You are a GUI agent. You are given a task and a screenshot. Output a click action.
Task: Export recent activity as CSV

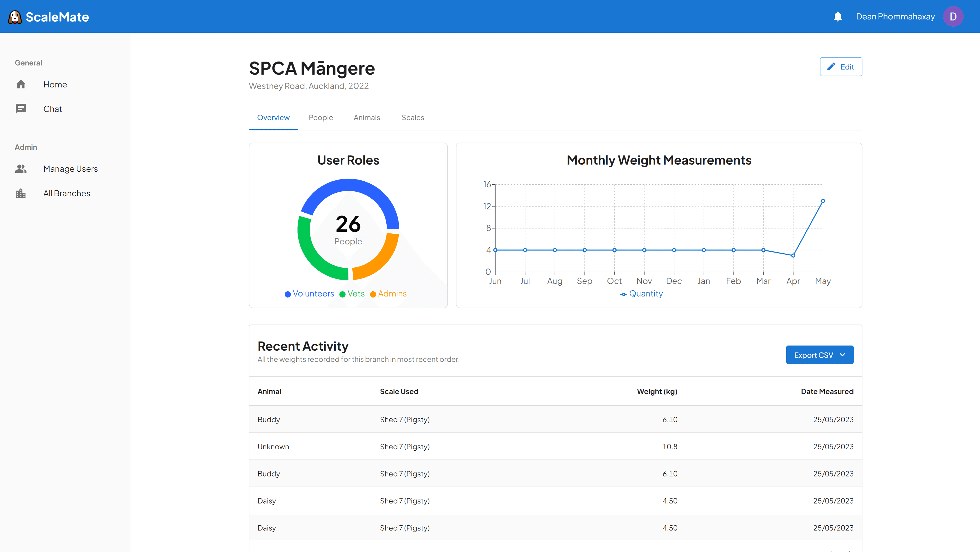(814, 354)
